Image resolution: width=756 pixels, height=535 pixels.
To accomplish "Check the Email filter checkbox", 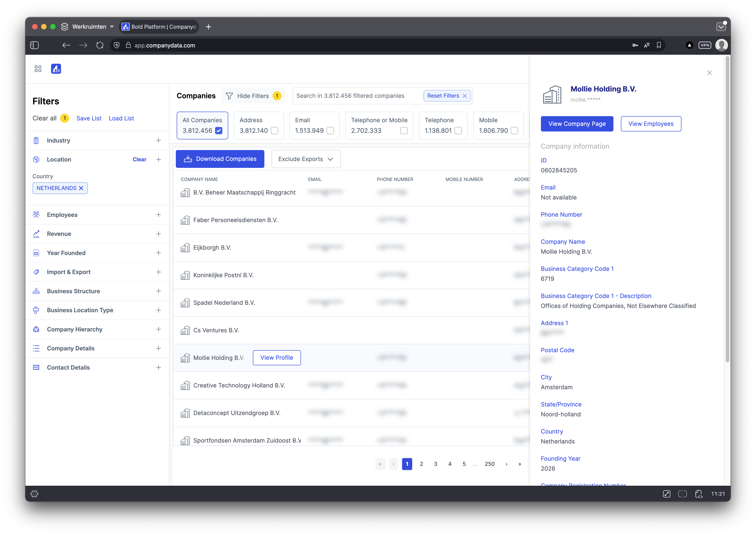I will click(330, 131).
